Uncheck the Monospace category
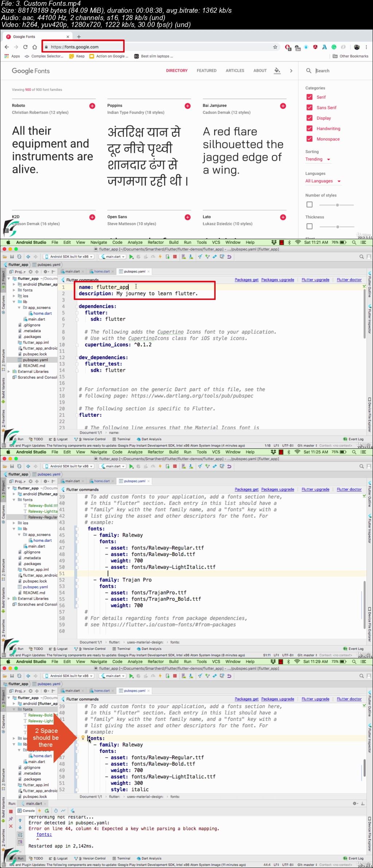This screenshot has height=868, width=373. pyautogui.click(x=309, y=139)
